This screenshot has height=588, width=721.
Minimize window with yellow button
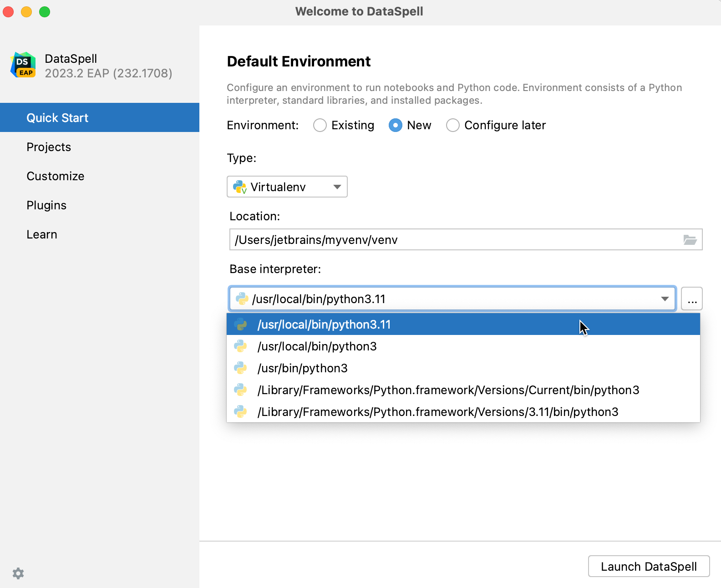[x=26, y=12]
